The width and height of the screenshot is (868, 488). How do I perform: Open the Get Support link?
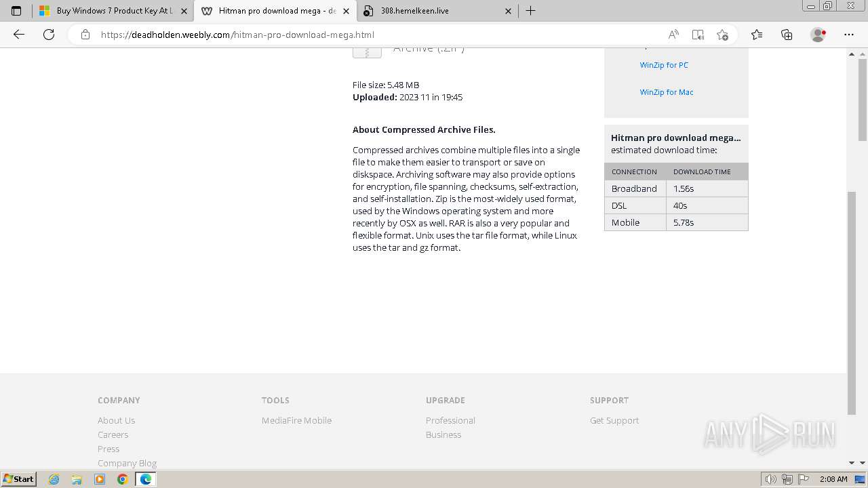[x=614, y=420]
